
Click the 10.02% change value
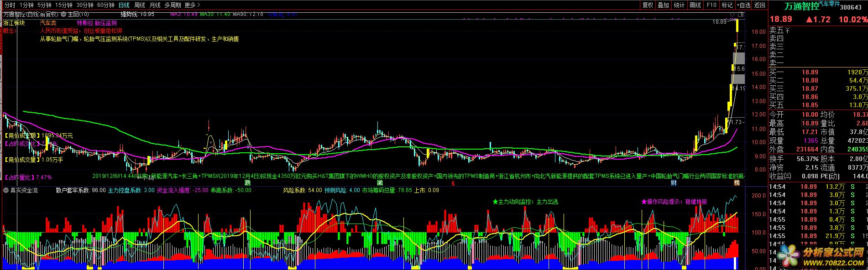pos(853,20)
